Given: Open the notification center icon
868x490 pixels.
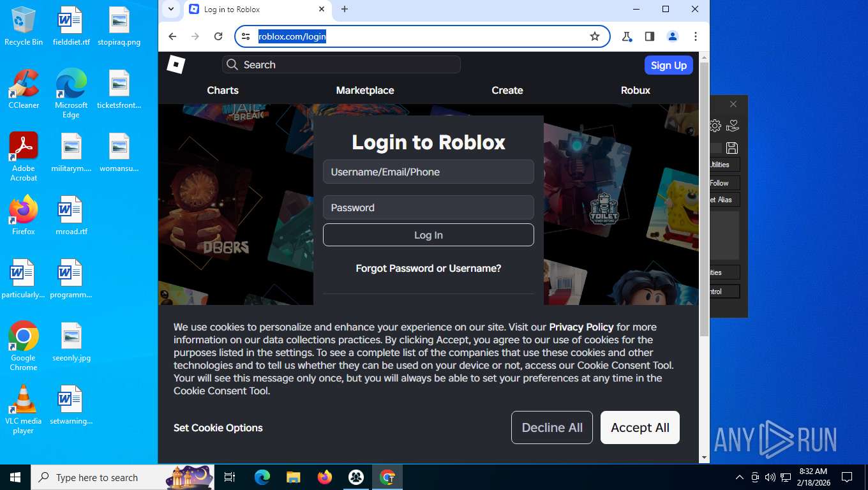Looking at the screenshot, I should (x=847, y=477).
